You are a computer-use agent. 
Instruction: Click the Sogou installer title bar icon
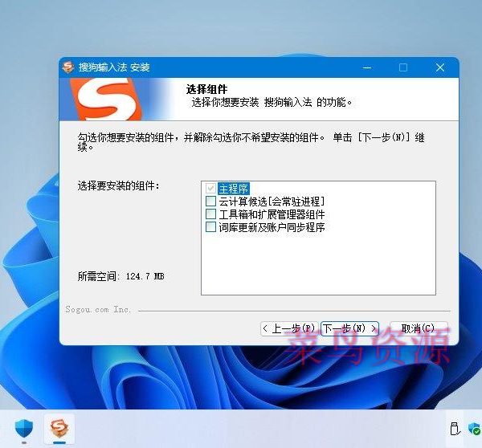pyautogui.click(x=69, y=67)
